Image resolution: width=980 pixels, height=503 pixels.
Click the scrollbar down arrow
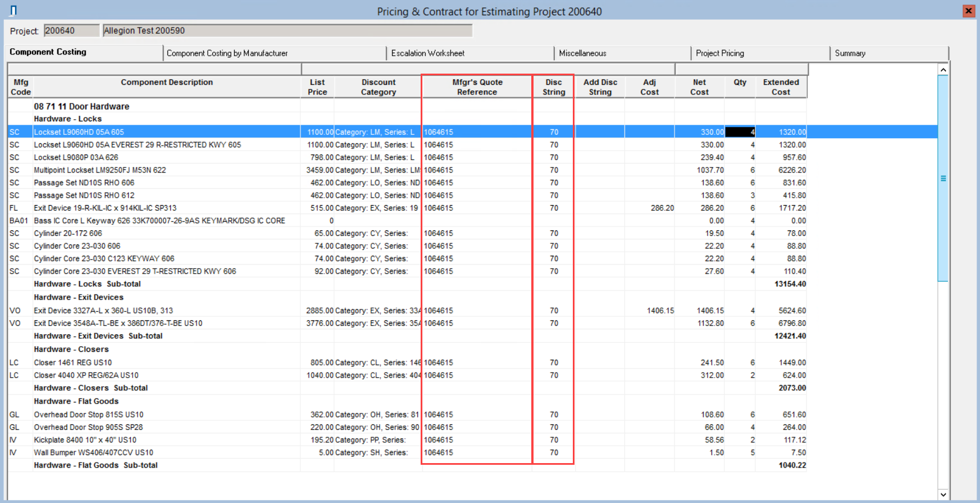pos(943,495)
